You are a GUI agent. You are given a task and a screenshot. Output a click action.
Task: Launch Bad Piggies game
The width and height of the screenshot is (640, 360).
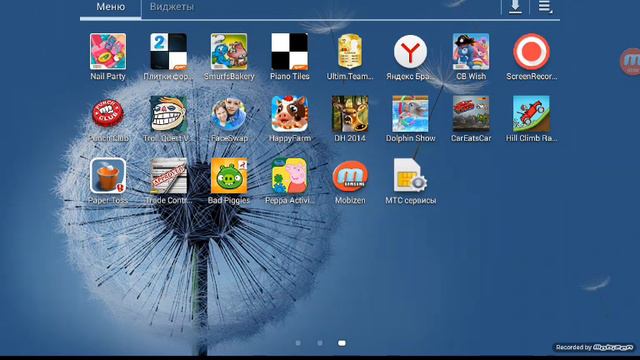point(229,176)
